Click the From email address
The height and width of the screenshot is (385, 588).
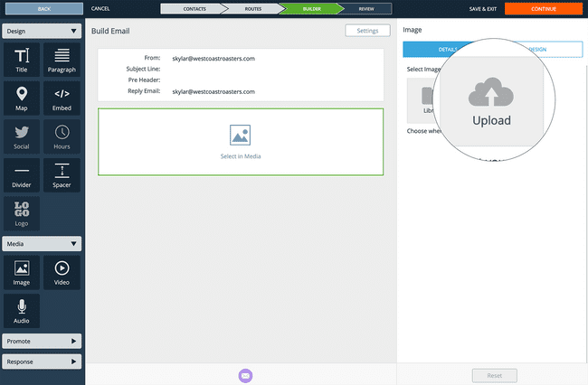[x=213, y=59]
